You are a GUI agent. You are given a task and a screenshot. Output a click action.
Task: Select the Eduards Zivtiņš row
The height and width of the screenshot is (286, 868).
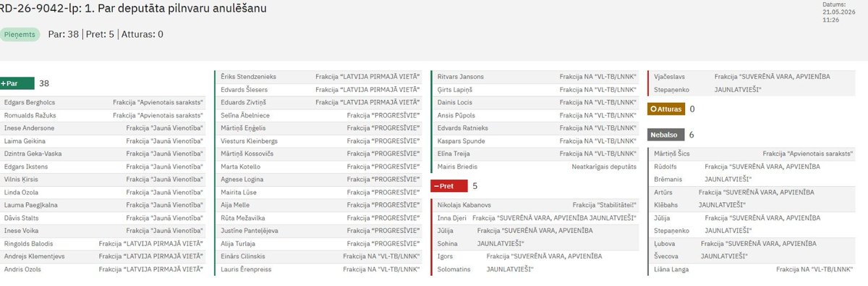pos(318,103)
